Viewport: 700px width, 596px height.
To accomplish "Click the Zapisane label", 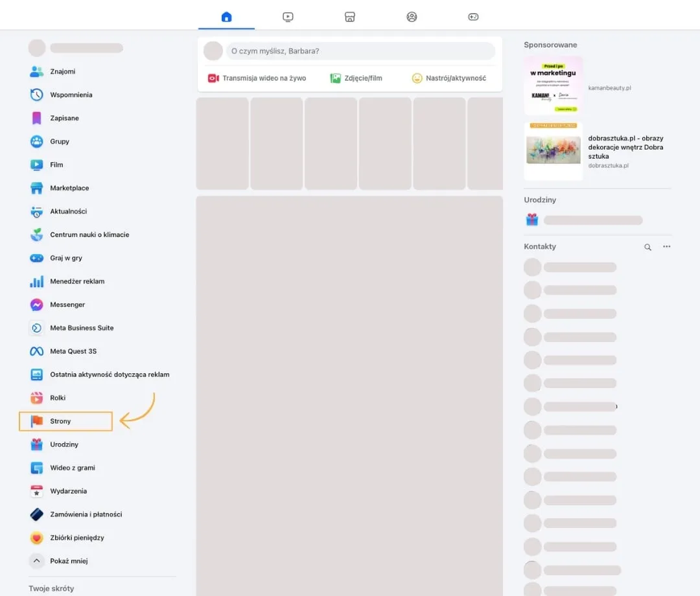I will pyautogui.click(x=64, y=118).
